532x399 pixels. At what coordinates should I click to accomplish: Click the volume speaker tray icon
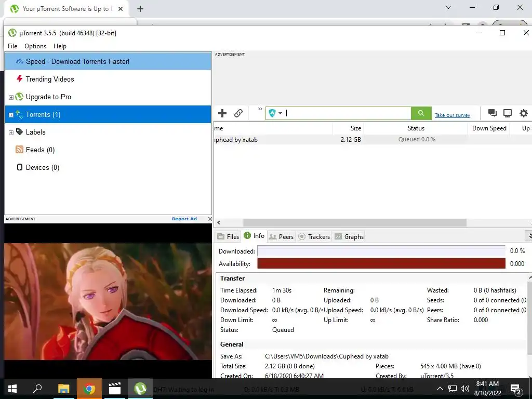click(x=465, y=389)
